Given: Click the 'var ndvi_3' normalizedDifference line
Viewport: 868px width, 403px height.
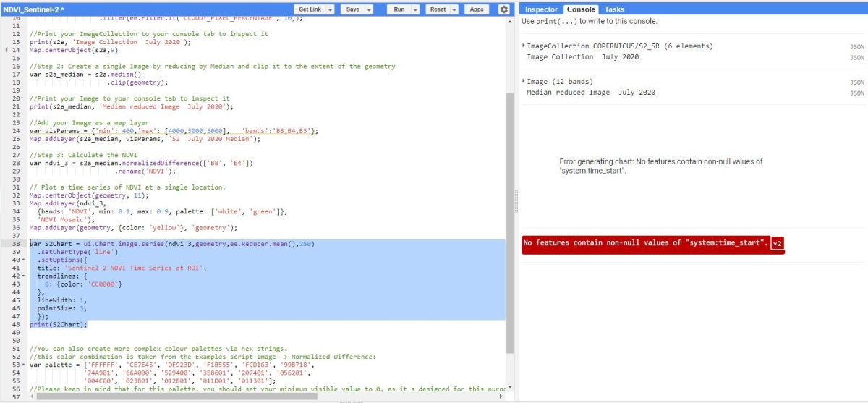Looking at the screenshot, I should point(141,163).
